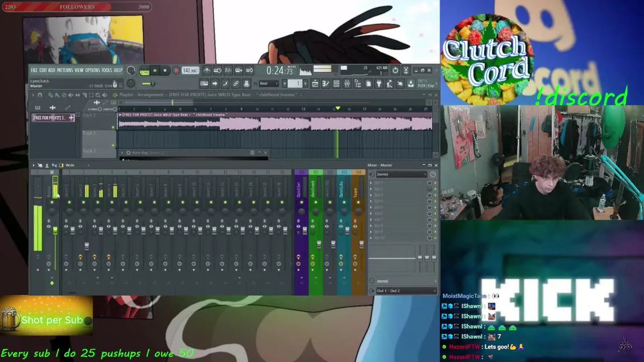Open the EDIT menu

coord(43,70)
